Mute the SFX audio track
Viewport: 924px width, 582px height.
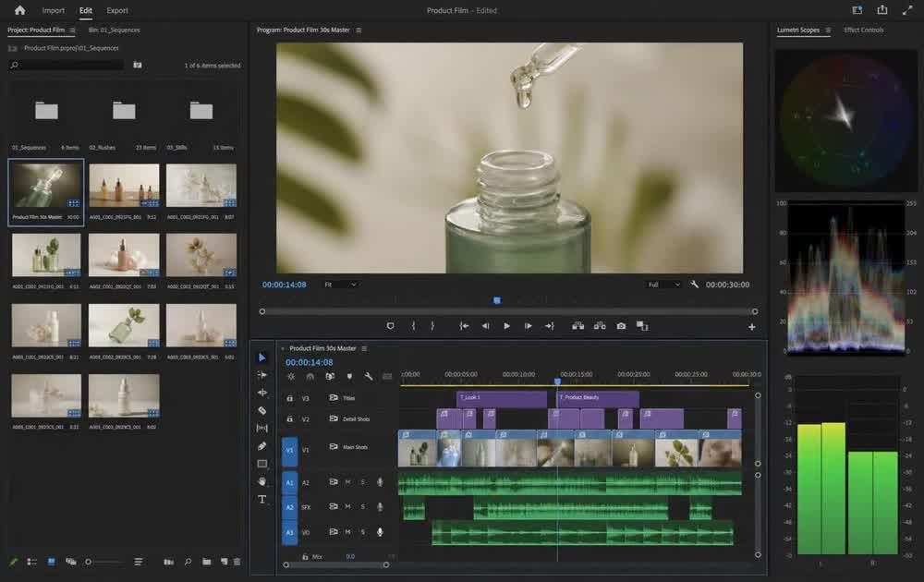click(x=347, y=506)
